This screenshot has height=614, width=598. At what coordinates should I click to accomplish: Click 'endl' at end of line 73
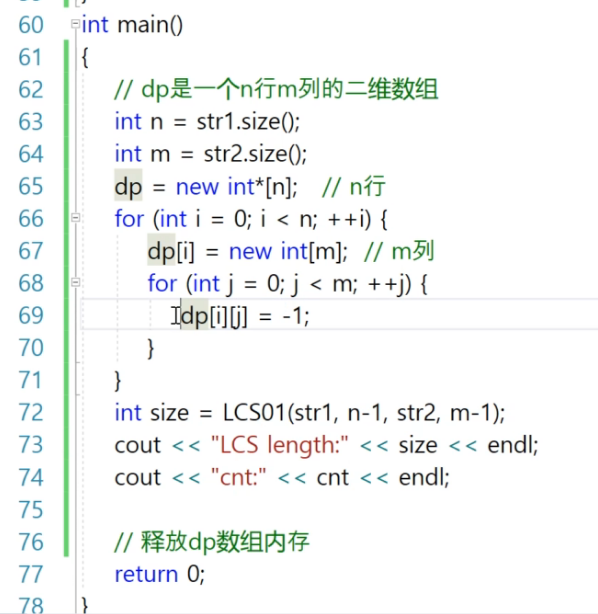(510, 445)
